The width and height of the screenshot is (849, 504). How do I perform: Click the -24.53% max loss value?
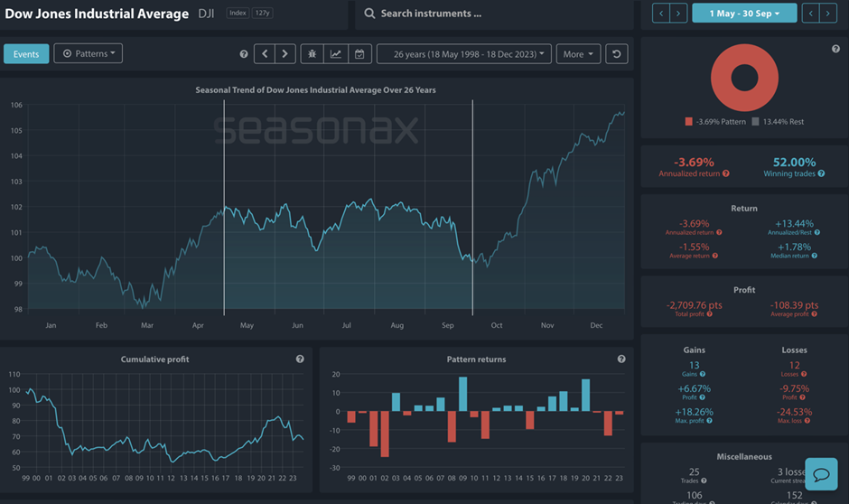tap(794, 412)
